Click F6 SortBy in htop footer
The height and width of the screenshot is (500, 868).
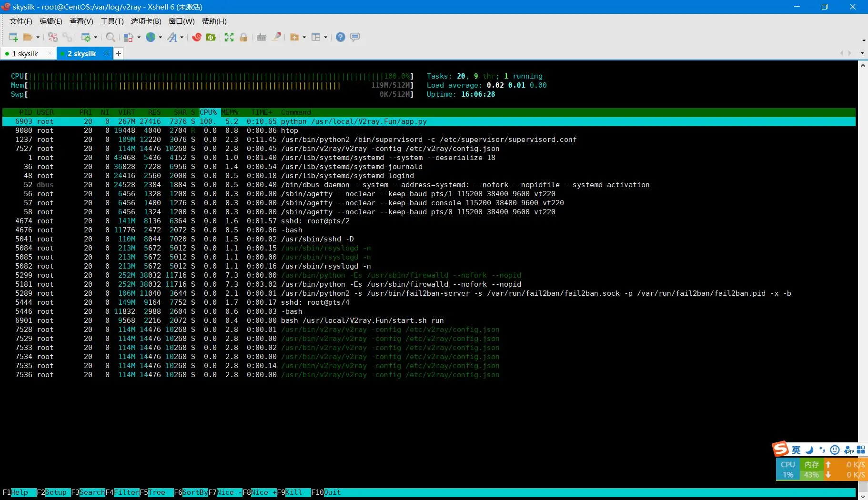coord(191,492)
